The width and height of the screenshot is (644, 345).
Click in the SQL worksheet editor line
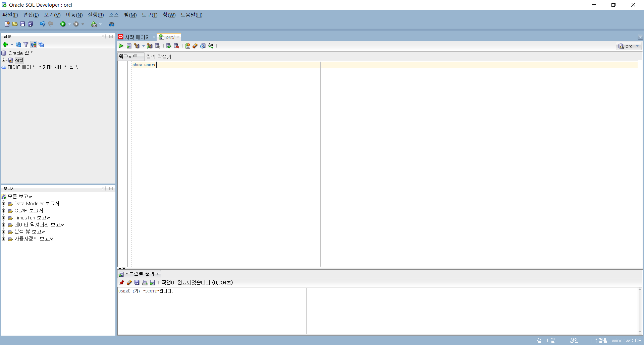(x=385, y=65)
